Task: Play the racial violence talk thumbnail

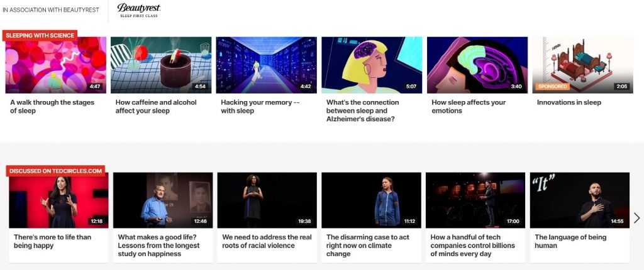Action: point(267,200)
